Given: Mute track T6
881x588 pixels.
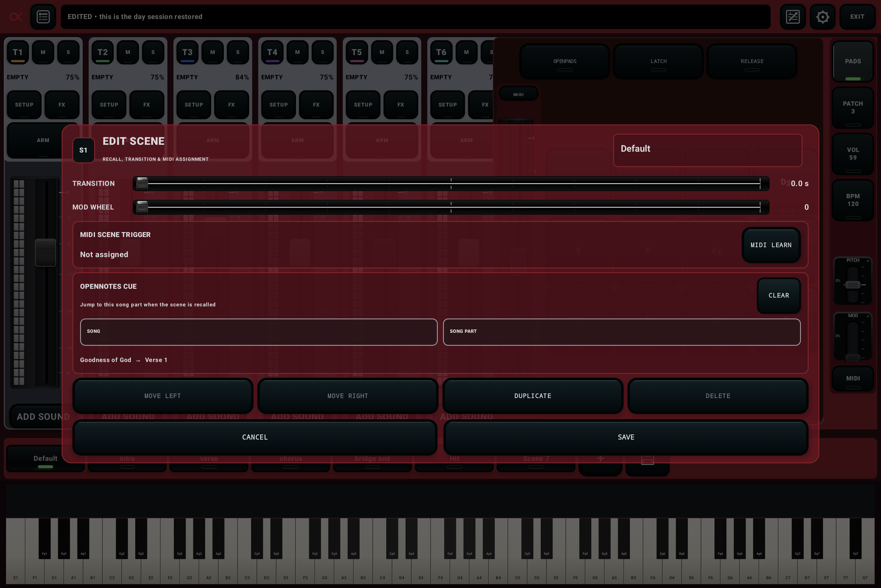Looking at the screenshot, I should (x=466, y=52).
